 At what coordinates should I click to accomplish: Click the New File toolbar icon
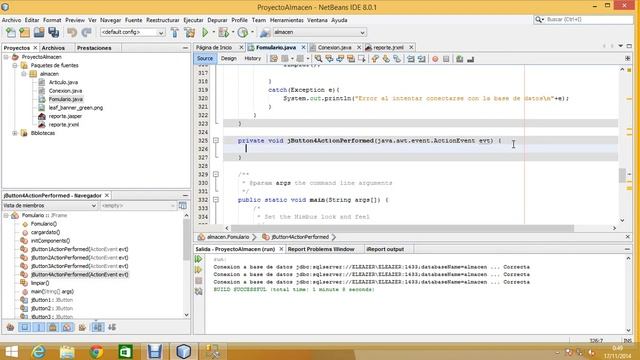pyautogui.click(x=11, y=32)
